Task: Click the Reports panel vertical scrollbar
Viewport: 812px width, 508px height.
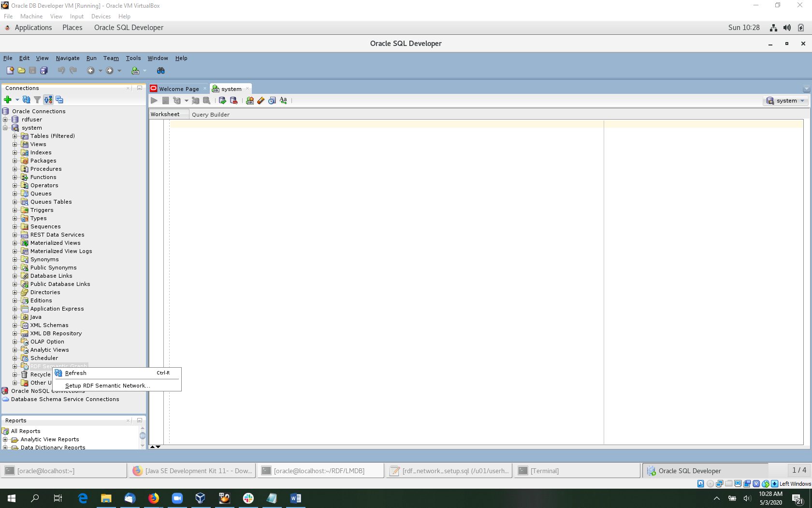Action: (x=143, y=436)
